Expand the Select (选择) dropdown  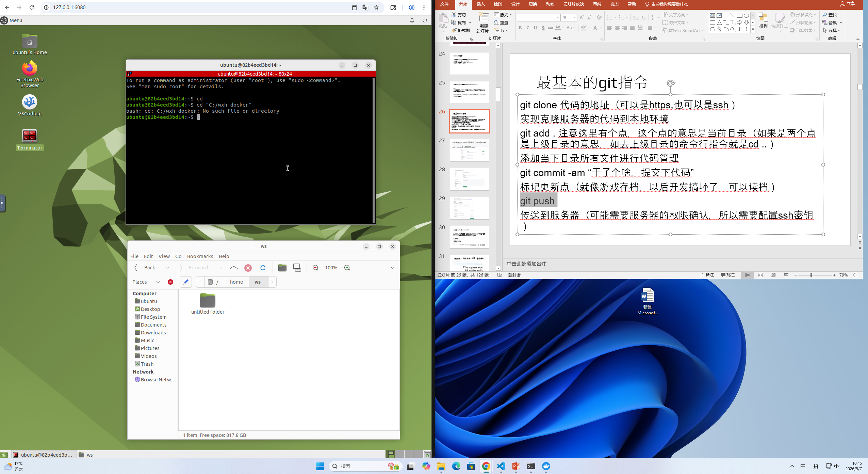tap(831, 30)
